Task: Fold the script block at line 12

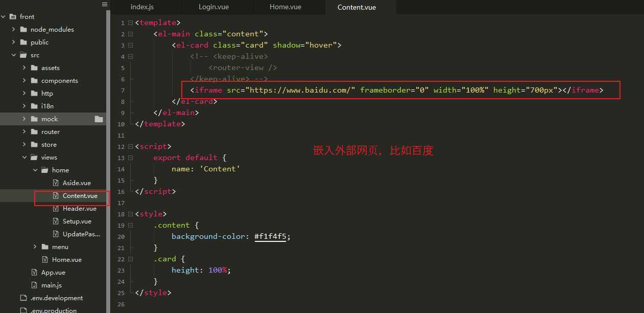Action: click(130, 147)
